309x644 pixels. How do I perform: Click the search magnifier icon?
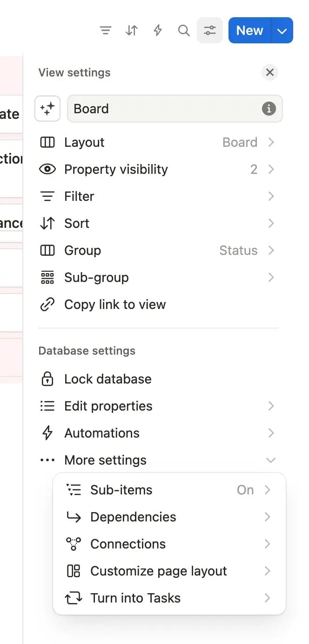click(184, 31)
